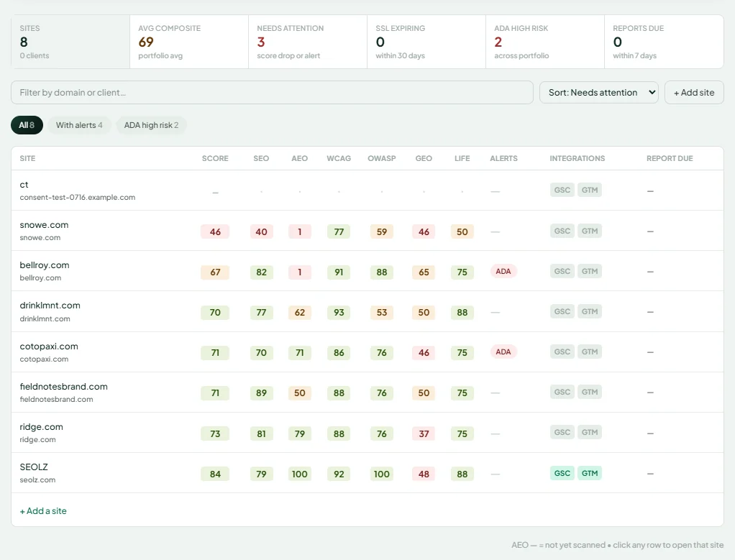Screen dimensions: 735x560
Task: Click the GTM badge in the fieldnotesbrand.com row
Action: 590,393
